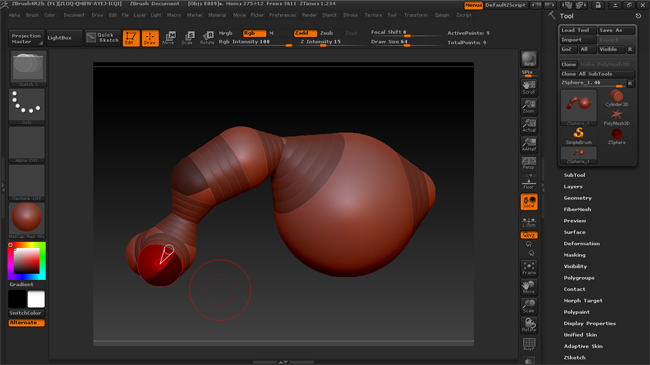Select the Rotate tool in top shelf
Image resolution: width=650 pixels, height=365 pixels.
(207, 38)
